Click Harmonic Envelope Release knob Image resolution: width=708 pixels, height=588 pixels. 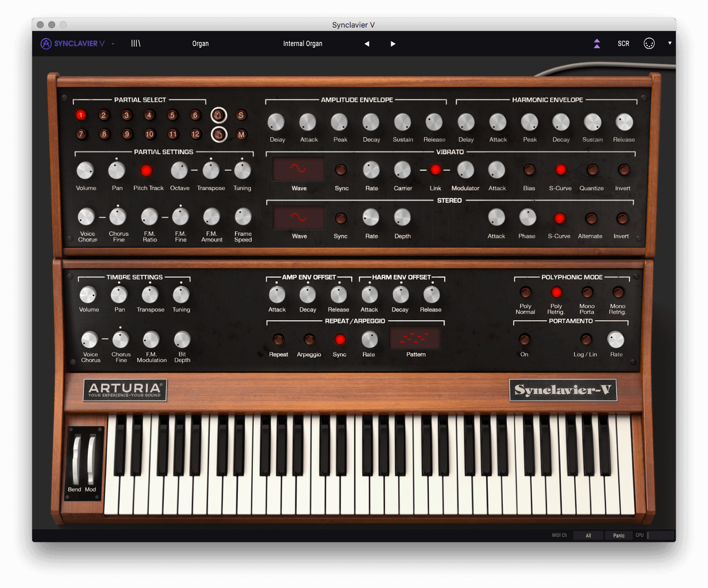624,122
